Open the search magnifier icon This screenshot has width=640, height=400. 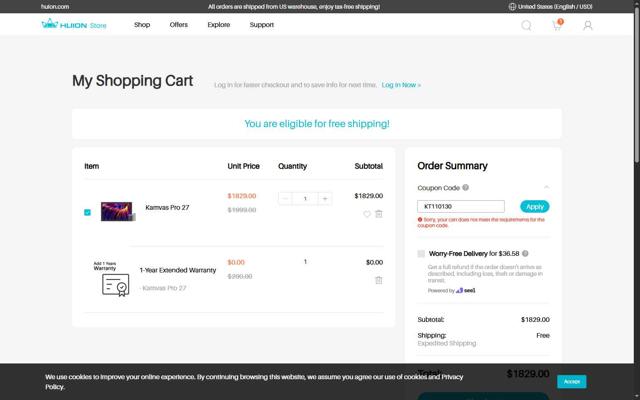point(526,25)
